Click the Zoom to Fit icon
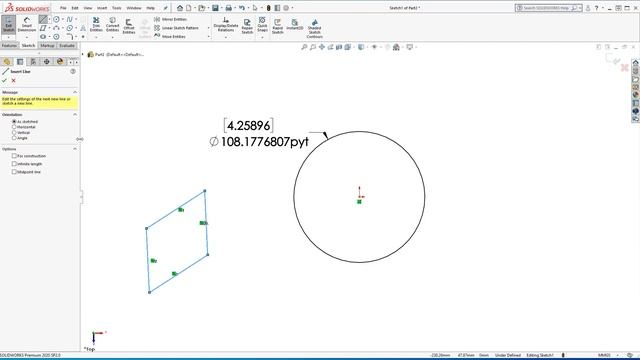The width and height of the screenshot is (640, 360). tap(304, 47)
